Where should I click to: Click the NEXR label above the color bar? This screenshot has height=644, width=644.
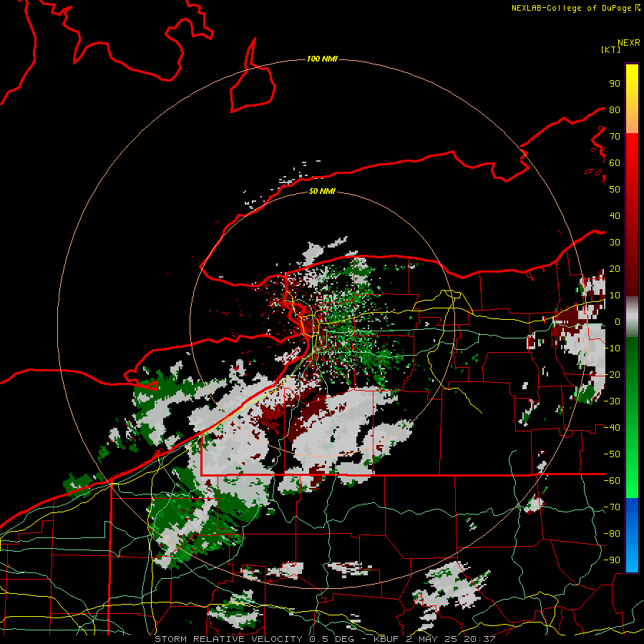point(629,43)
